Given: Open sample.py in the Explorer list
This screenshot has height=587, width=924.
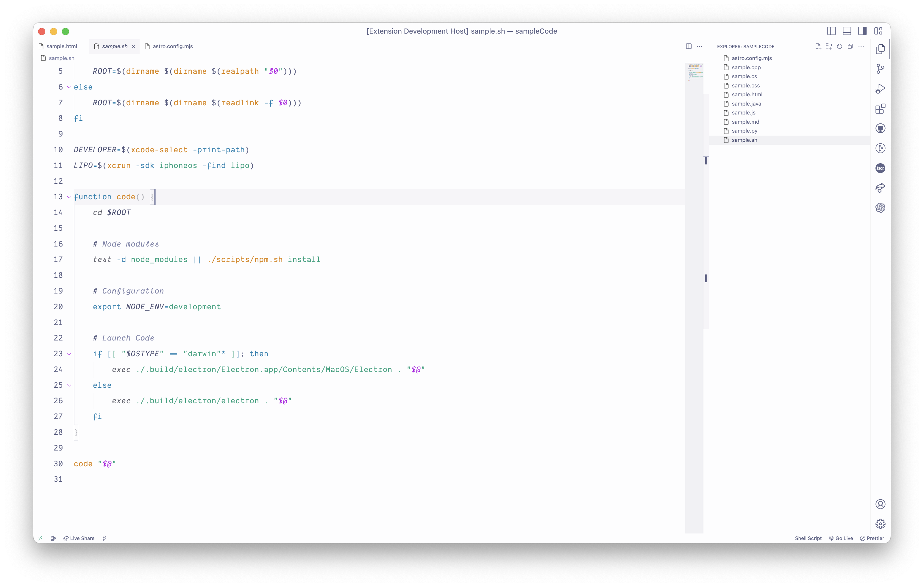Looking at the screenshot, I should pyautogui.click(x=744, y=131).
